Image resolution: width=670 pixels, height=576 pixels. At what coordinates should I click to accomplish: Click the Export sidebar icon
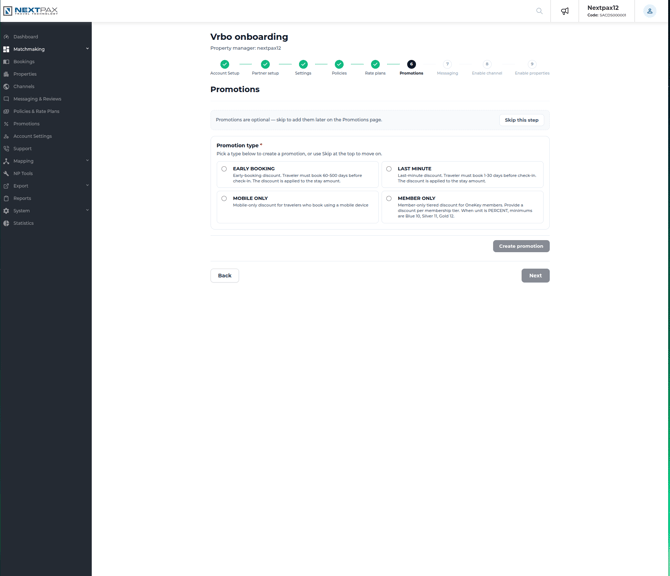(x=6, y=186)
